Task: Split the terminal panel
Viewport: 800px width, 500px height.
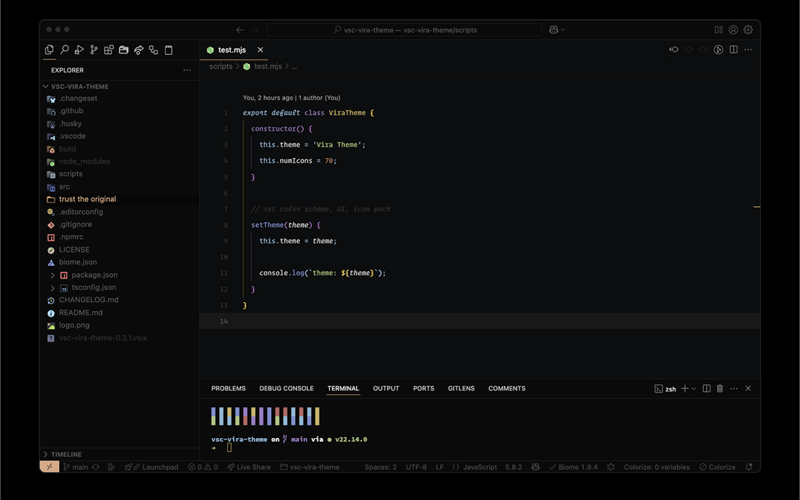Action: pyautogui.click(x=707, y=389)
